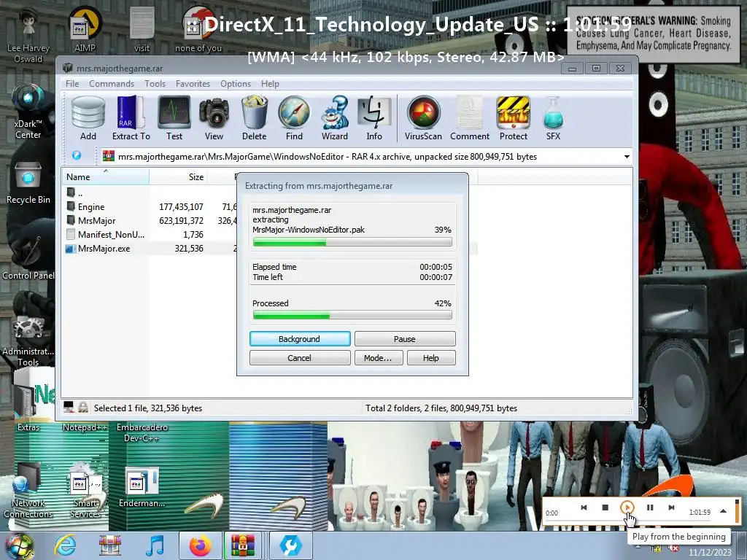
Task: Pause the extraction with the Pause button
Action: [404, 338]
